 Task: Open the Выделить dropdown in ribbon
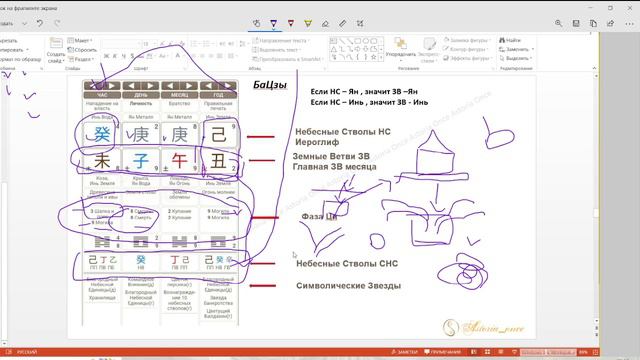pyautogui.click(x=517, y=58)
